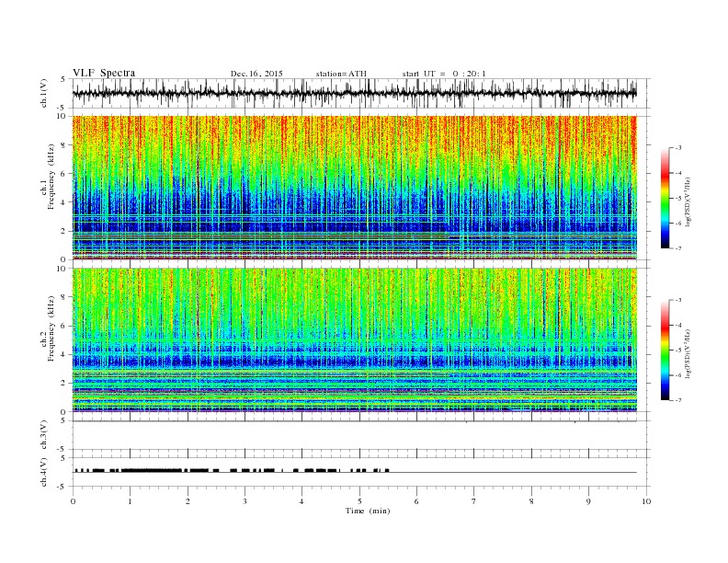Image resolution: width=728 pixels, height=563 pixels.
Task: Click the time axis tick label "0"
Action: (73, 501)
